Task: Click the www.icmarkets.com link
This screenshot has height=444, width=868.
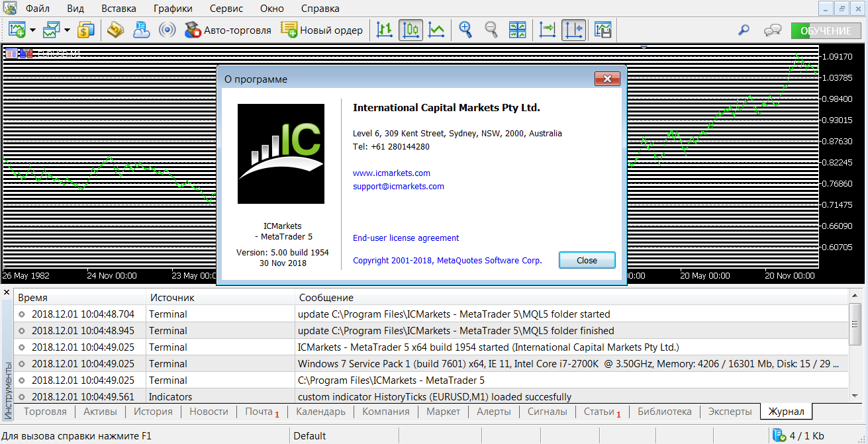Action: coord(391,173)
